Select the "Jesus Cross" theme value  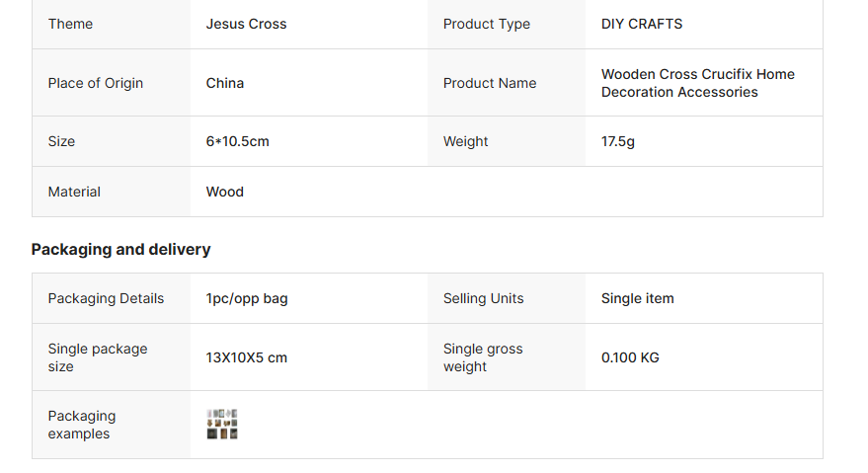pyautogui.click(x=246, y=24)
